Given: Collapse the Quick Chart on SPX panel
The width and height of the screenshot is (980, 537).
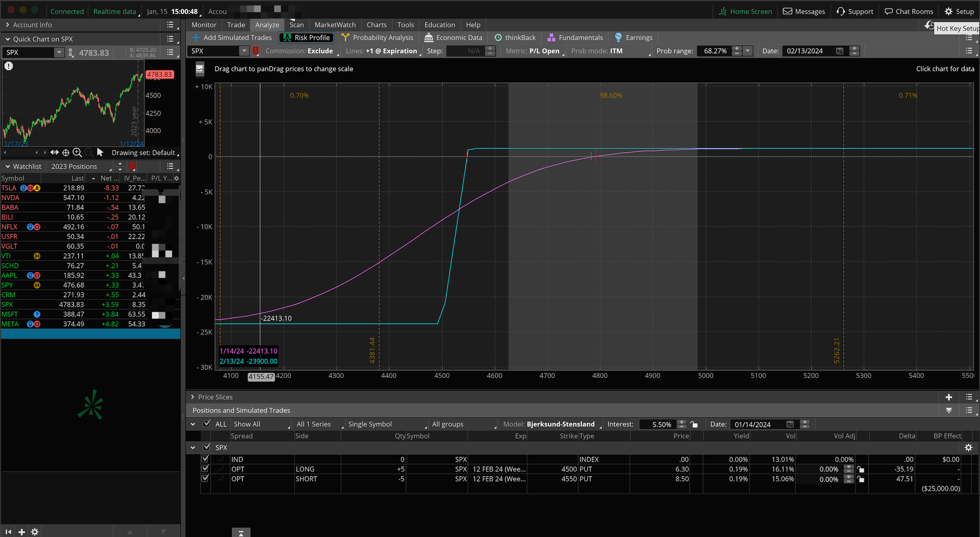Looking at the screenshot, I should 7,39.
